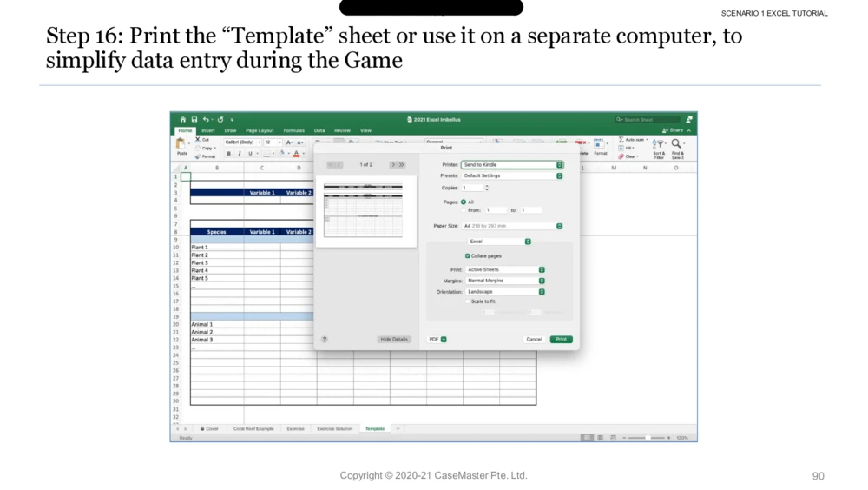Toggle Bold formatting in the ribbon
868x490 pixels.
click(x=229, y=154)
